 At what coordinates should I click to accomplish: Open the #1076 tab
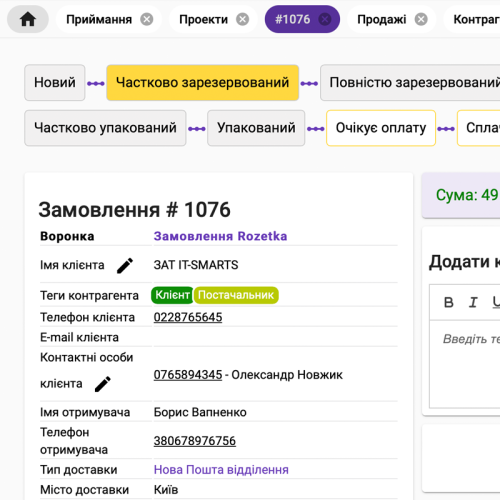tap(292, 19)
